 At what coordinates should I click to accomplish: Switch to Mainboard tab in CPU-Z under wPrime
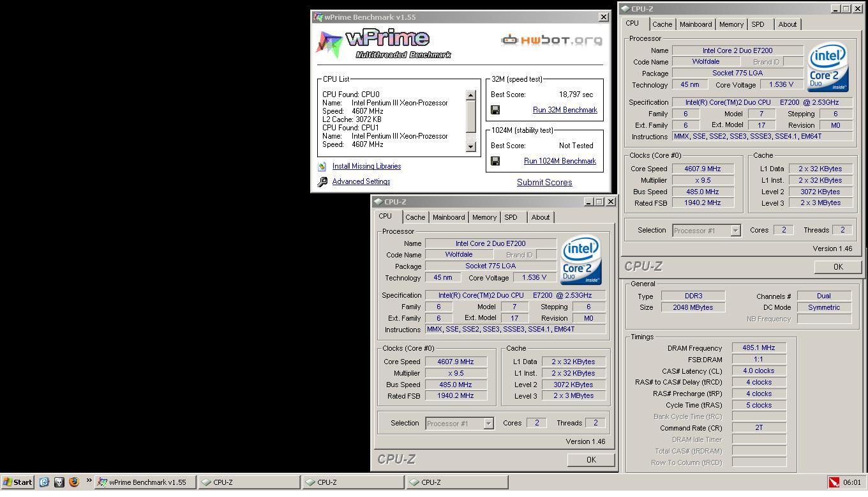click(449, 218)
